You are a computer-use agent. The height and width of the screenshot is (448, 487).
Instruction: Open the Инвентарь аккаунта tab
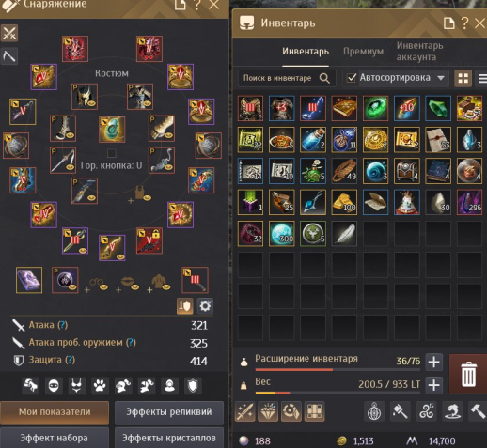click(x=419, y=52)
